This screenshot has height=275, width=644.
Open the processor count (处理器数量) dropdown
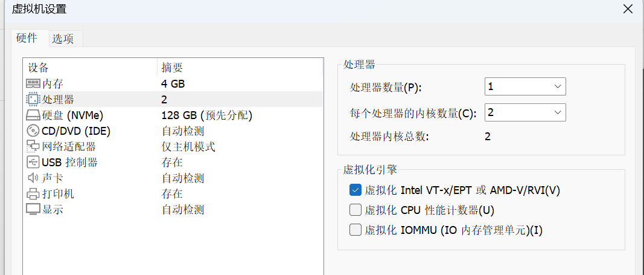tap(525, 86)
